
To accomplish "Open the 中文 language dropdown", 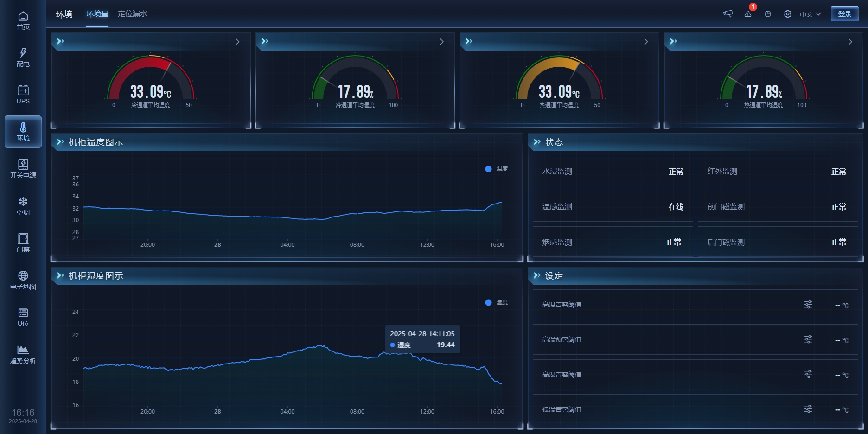I will coord(810,14).
